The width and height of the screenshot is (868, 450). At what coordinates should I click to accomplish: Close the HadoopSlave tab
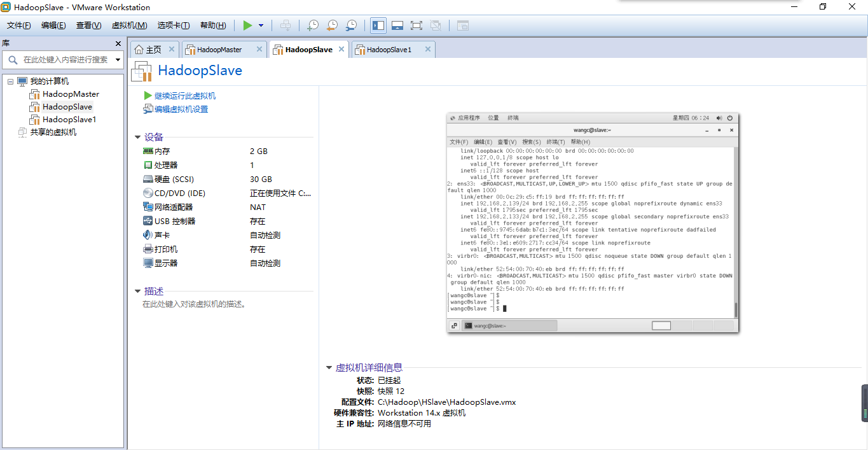(x=341, y=49)
